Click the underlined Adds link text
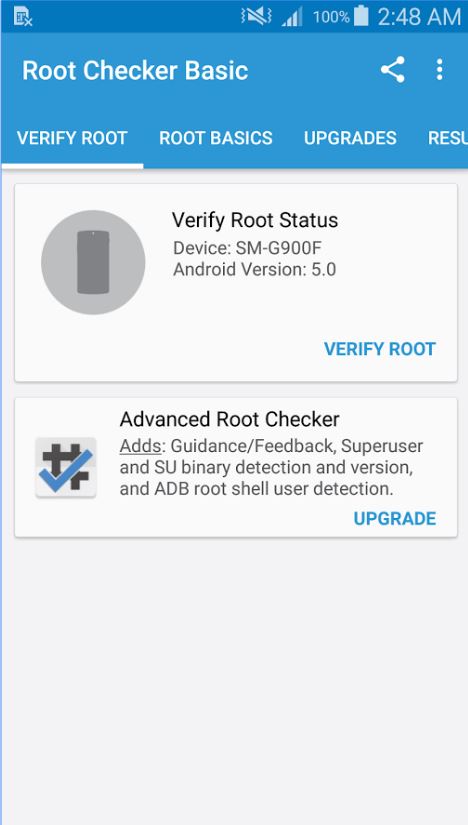The width and height of the screenshot is (468, 825). coord(140,446)
